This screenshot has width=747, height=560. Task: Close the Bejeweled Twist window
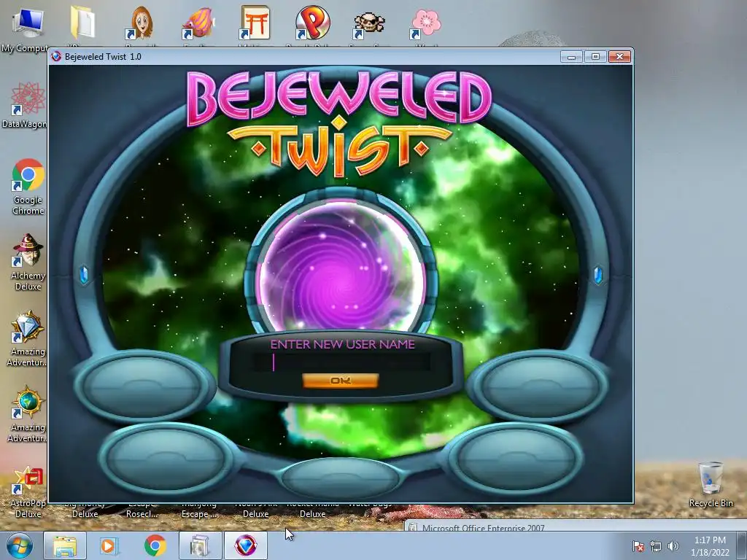pyautogui.click(x=619, y=57)
